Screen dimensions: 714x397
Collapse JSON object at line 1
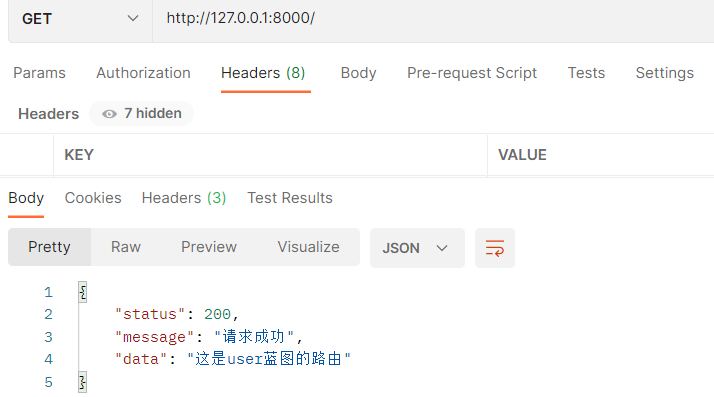point(82,292)
